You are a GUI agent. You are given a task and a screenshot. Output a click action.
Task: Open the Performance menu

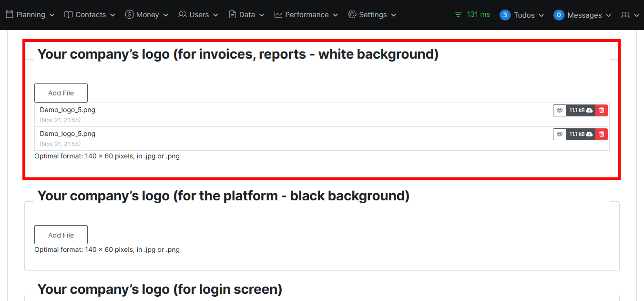(x=306, y=15)
